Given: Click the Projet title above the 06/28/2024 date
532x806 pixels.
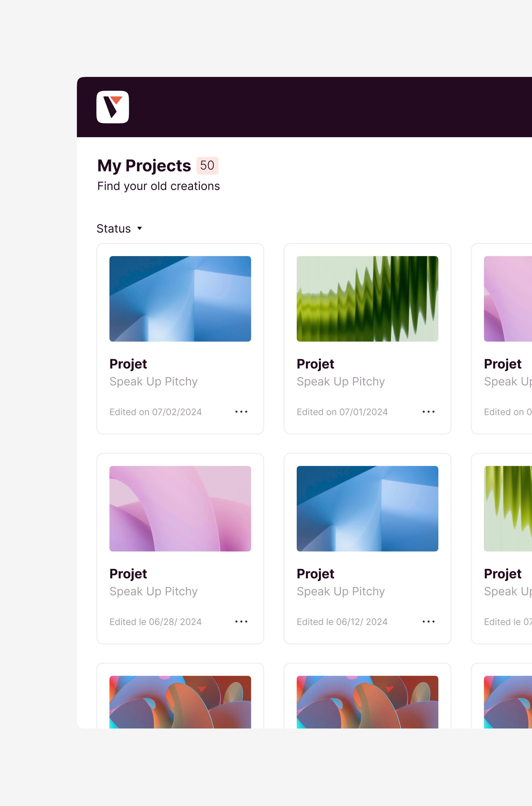Looking at the screenshot, I should (128, 573).
